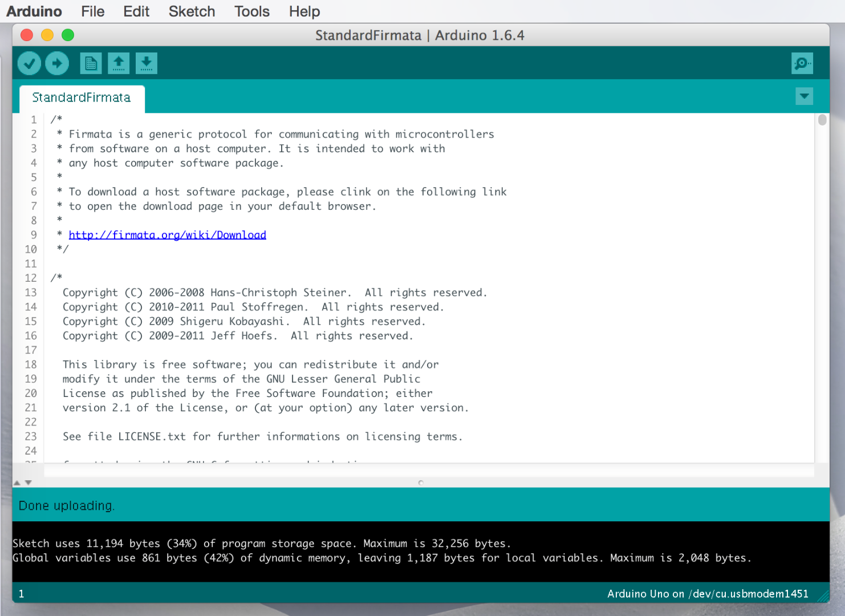Open a sketch using the up-arrow icon
Viewport: 845px width, 616px height.
119,63
